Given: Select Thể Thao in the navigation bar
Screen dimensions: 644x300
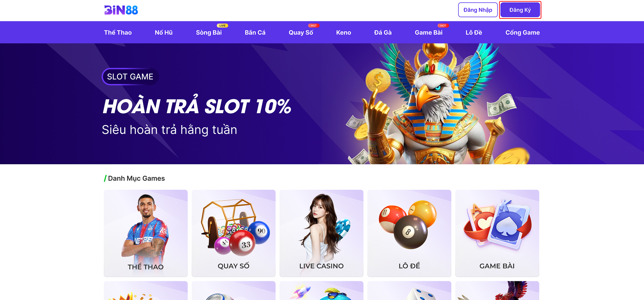Looking at the screenshot, I should [118, 33].
